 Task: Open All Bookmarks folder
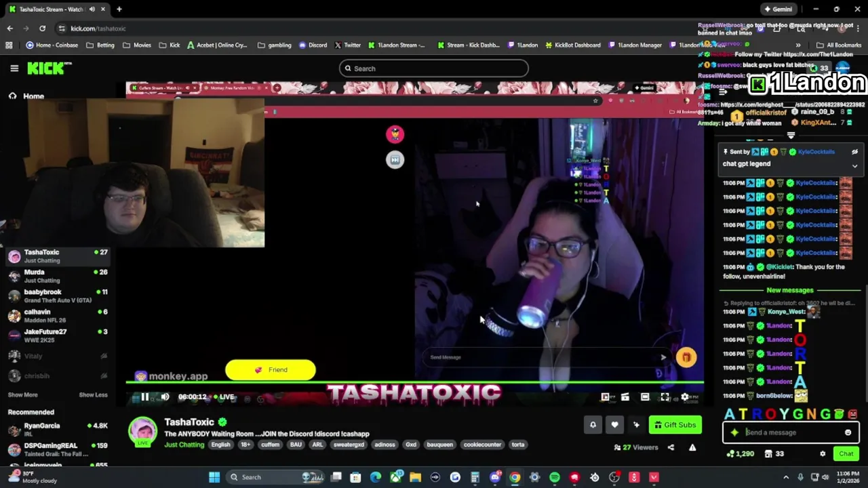[839, 45]
